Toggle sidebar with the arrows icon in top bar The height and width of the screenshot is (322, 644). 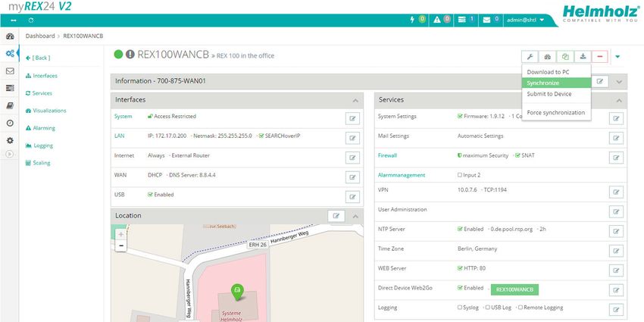(x=14, y=20)
